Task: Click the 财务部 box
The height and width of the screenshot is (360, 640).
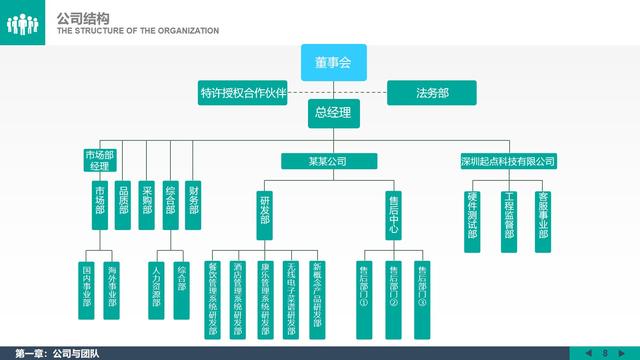Action: (x=193, y=205)
